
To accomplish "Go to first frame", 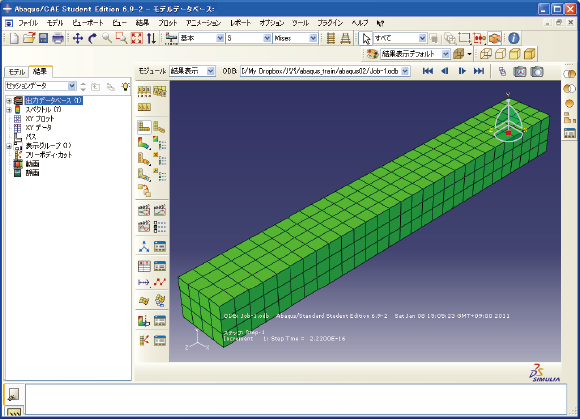I will [428, 71].
